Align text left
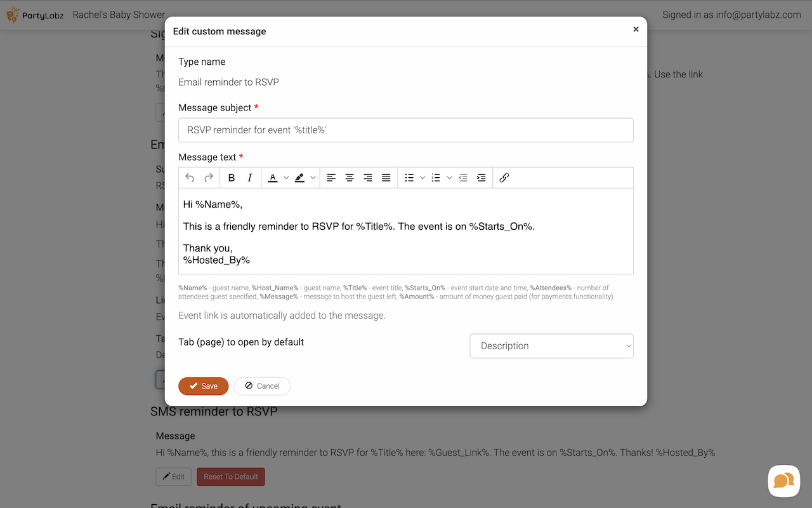The image size is (812, 508). (331, 178)
